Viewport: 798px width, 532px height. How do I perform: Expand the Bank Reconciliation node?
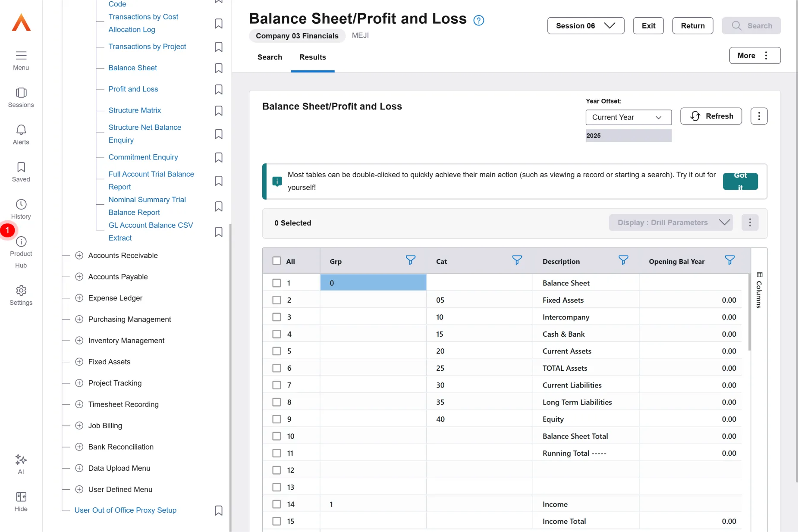coord(79,447)
